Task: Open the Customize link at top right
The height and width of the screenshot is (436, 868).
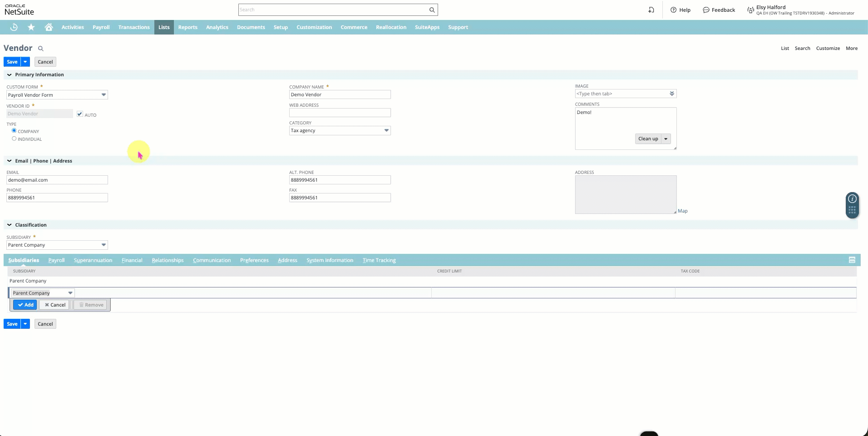Action: [x=828, y=48]
